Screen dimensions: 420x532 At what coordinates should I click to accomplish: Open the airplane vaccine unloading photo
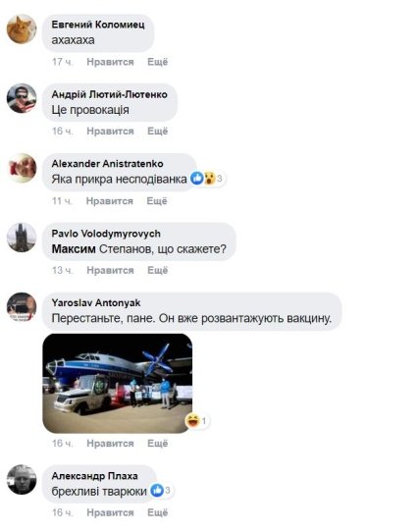[118, 384]
